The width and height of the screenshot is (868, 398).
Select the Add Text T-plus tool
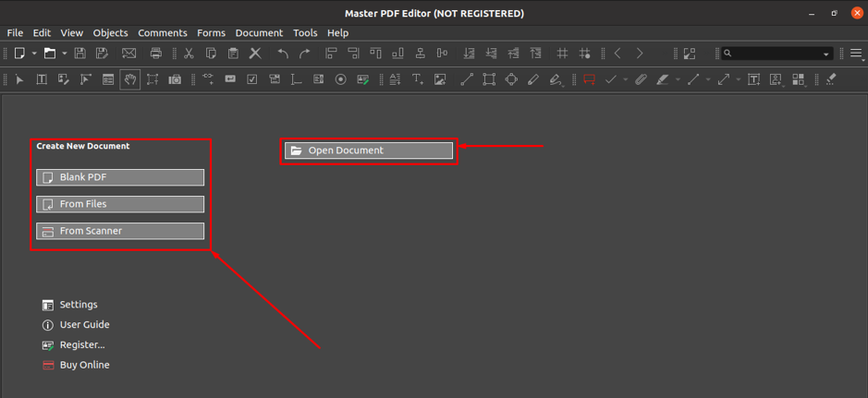coord(418,79)
